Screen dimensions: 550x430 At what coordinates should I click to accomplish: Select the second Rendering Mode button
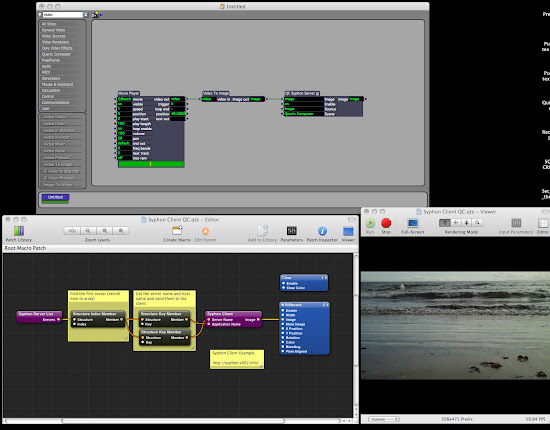(x=456, y=222)
